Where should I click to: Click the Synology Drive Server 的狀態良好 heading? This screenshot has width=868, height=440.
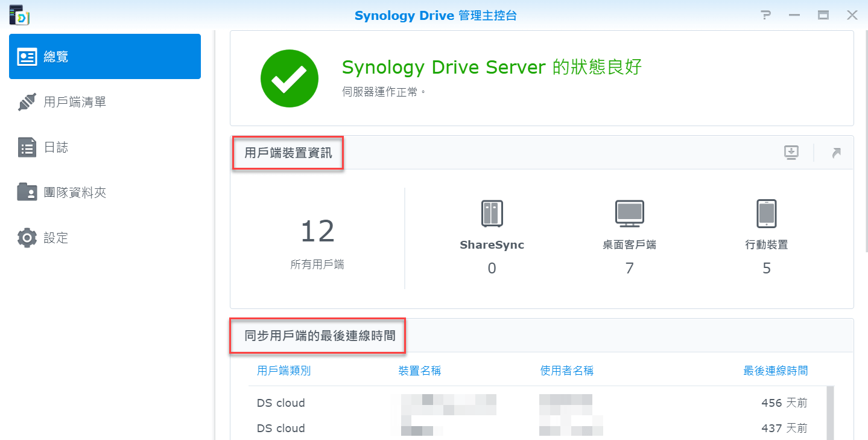[x=492, y=67]
